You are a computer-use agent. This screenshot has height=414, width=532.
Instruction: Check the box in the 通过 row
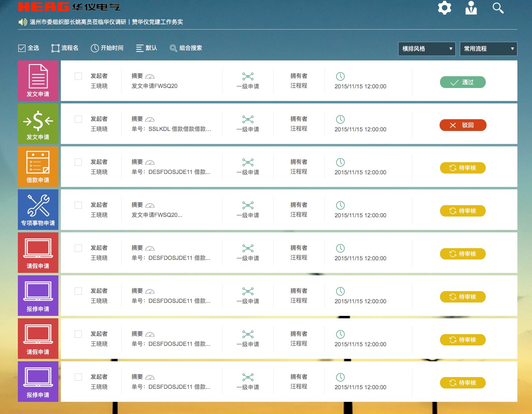(x=78, y=76)
